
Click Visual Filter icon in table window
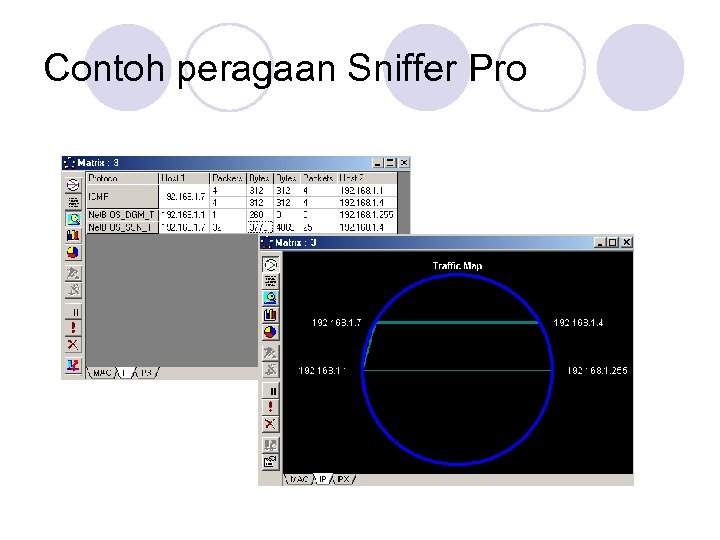[x=73, y=290]
